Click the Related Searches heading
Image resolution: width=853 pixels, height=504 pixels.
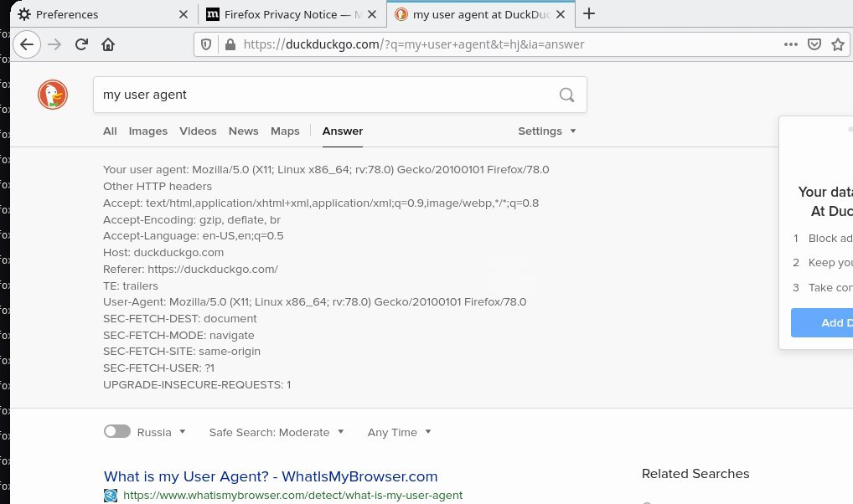tap(695, 474)
